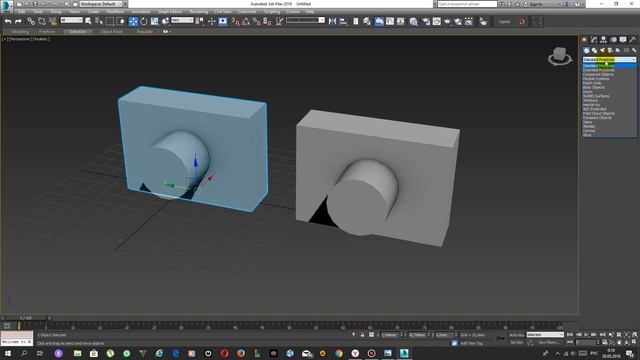Activate the Select and Move tool
This screenshot has width=640, height=360.
[x=133, y=21]
